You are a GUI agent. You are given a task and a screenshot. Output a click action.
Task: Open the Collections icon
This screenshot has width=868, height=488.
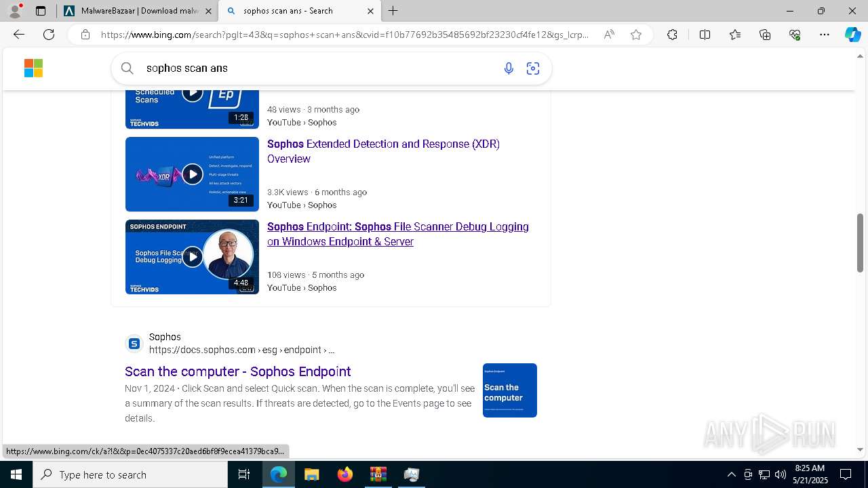765,35
